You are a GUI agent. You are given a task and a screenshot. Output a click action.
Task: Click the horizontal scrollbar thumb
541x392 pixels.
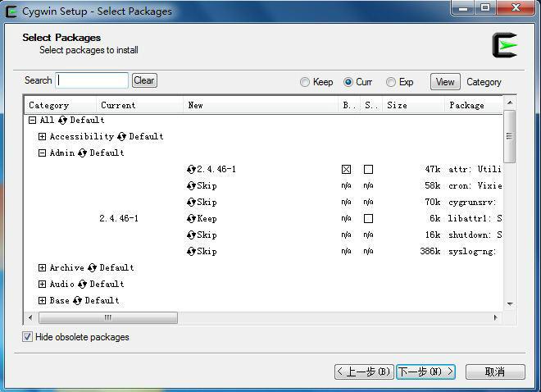coord(108,317)
